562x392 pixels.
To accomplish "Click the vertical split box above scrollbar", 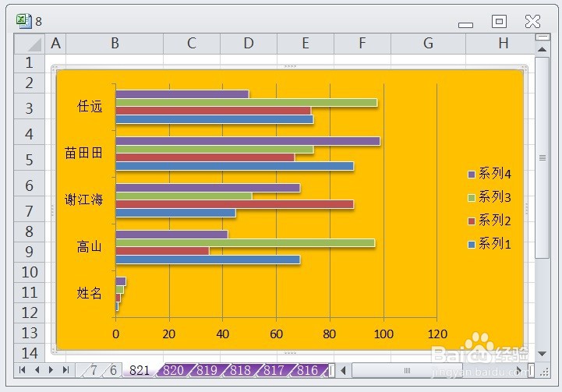I will (x=543, y=37).
